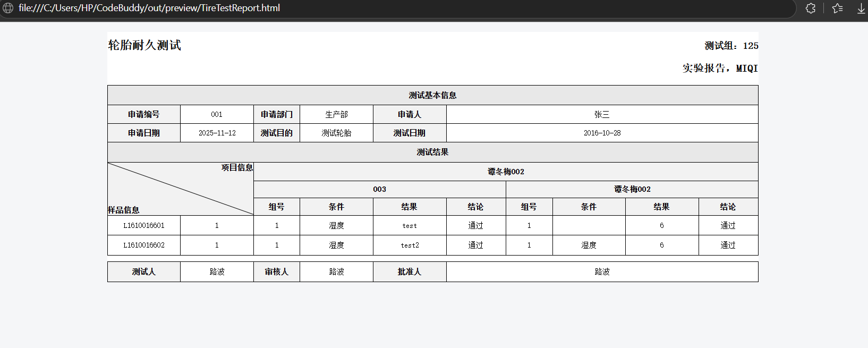Click the test2 result cell
The height and width of the screenshot is (348, 868).
410,245
